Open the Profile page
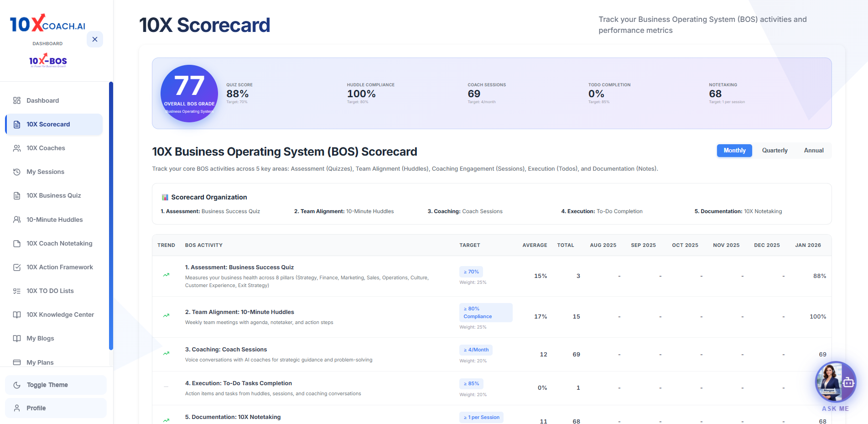868x424 pixels. click(56, 408)
